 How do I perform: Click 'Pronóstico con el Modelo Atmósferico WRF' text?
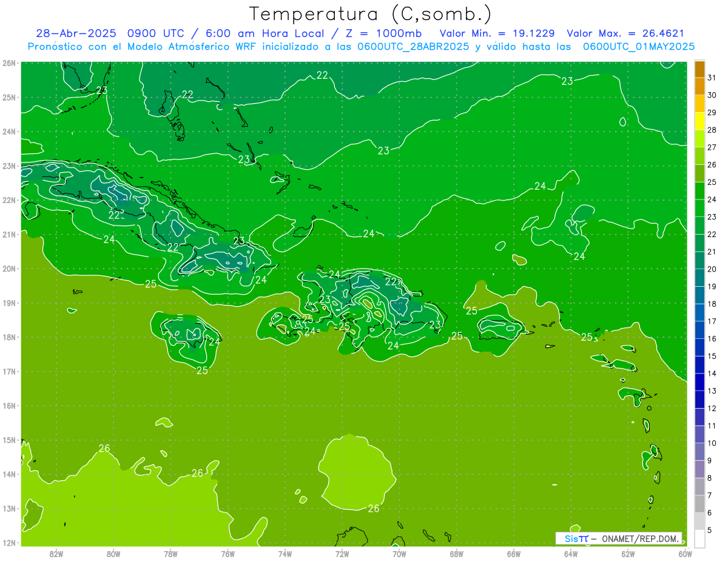coord(143,47)
